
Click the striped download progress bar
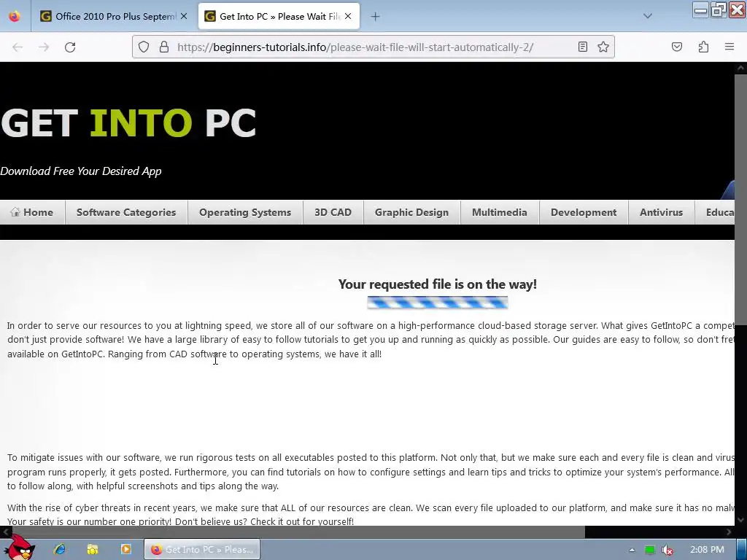(438, 303)
